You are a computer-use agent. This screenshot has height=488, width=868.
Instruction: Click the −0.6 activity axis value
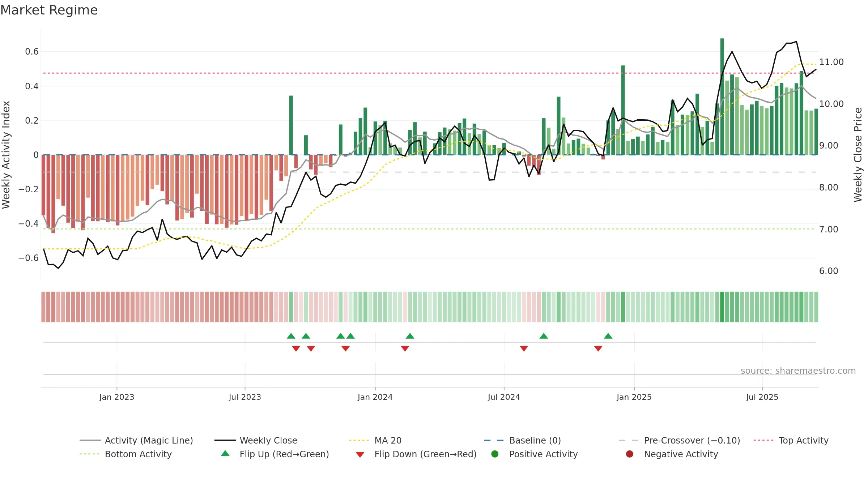tap(29, 258)
